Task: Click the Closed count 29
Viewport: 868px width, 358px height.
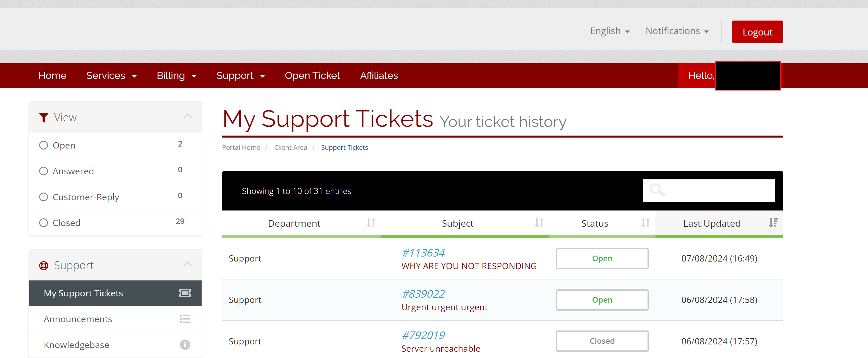Action: pyautogui.click(x=180, y=221)
